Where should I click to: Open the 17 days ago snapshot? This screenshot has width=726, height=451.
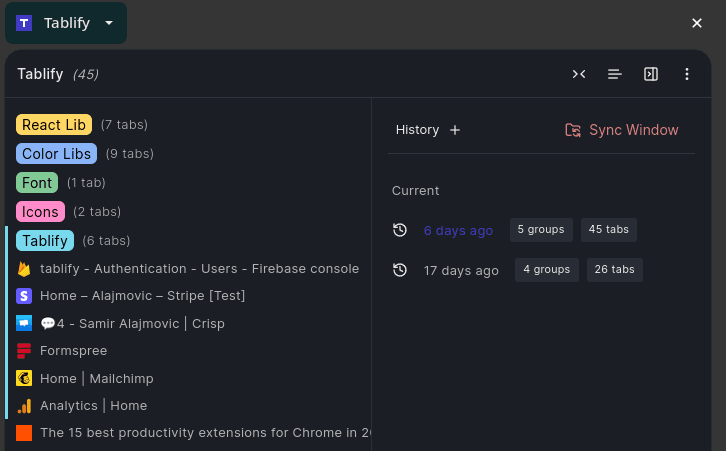click(461, 270)
